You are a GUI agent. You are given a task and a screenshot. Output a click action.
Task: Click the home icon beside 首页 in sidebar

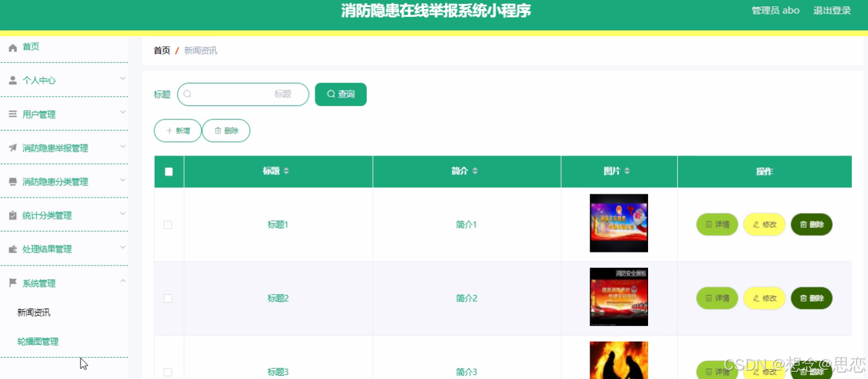(x=12, y=47)
